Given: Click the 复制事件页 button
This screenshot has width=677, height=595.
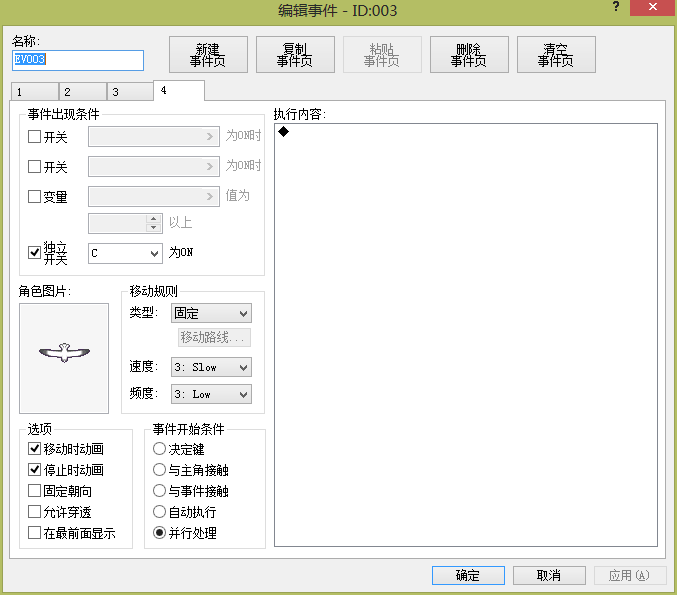Looking at the screenshot, I should (x=295, y=54).
